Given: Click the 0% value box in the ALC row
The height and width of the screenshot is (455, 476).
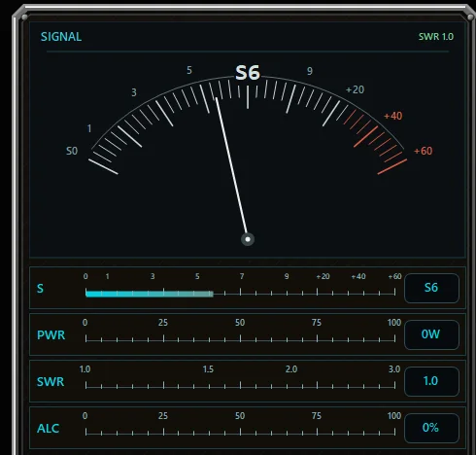Looking at the screenshot, I should point(431,428).
